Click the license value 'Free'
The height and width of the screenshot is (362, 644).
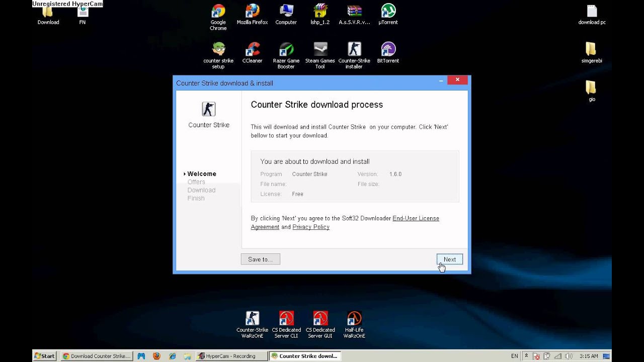pos(297,194)
